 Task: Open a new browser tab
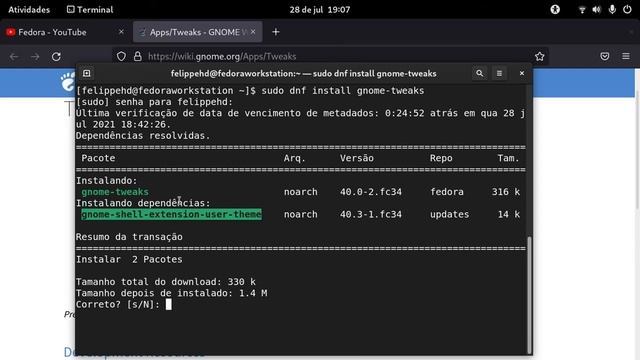click(276, 32)
